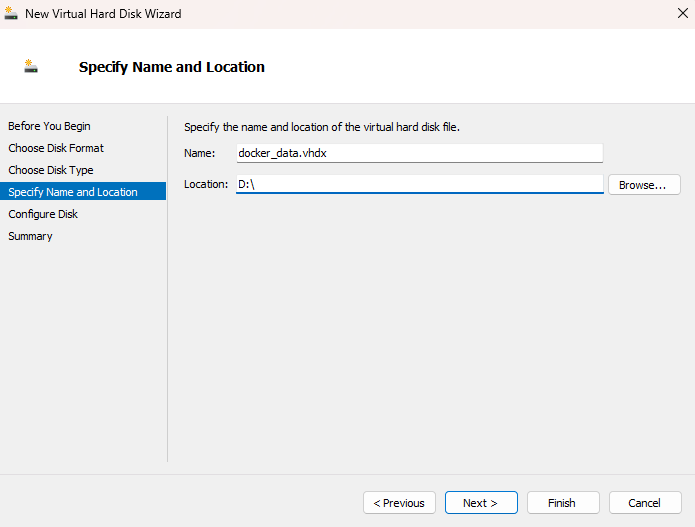Click the Location field showing D:\
The width and height of the screenshot is (695, 527).
click(419, 184)
